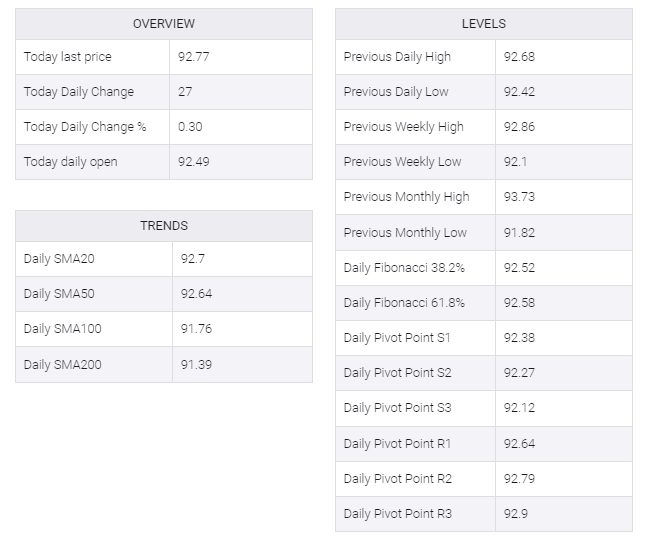The width and height of the screenshot is (646, 544).
Task: Click the Previous Daily Low value 92.42
Action: pos(519,91)
